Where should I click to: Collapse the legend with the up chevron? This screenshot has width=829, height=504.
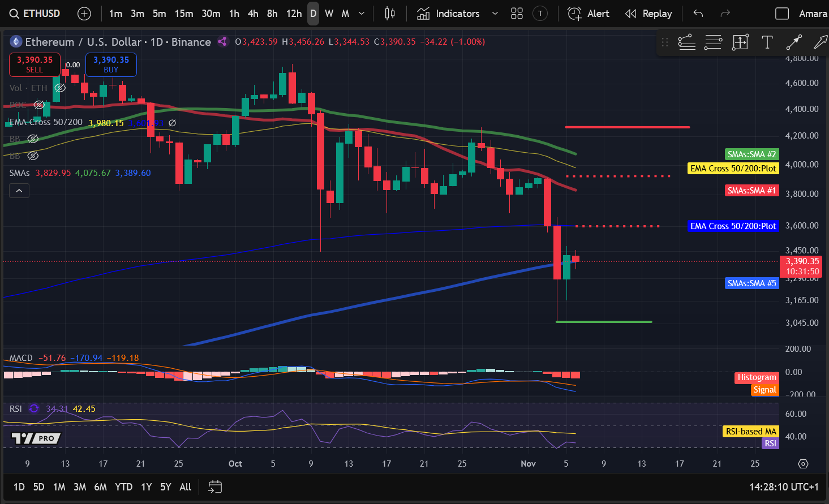coord(19,190)
